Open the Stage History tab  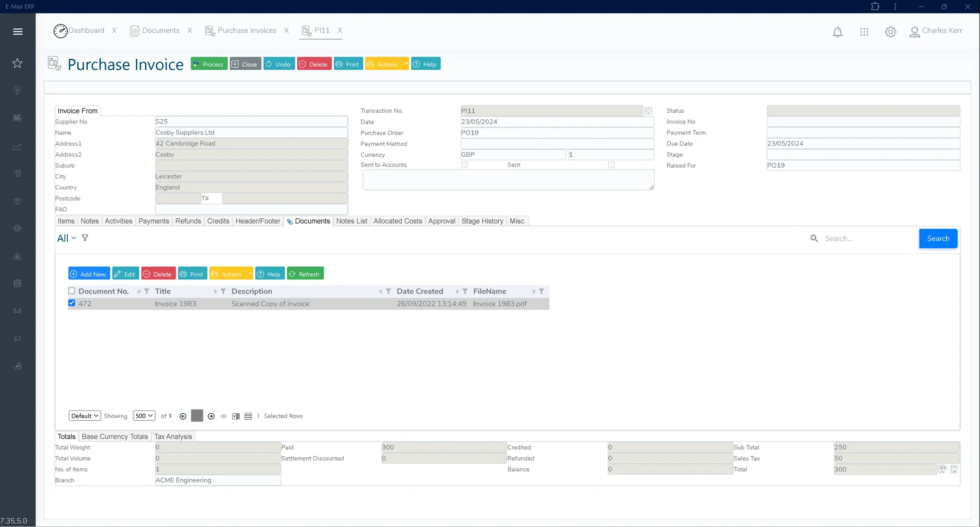point(482,221)
